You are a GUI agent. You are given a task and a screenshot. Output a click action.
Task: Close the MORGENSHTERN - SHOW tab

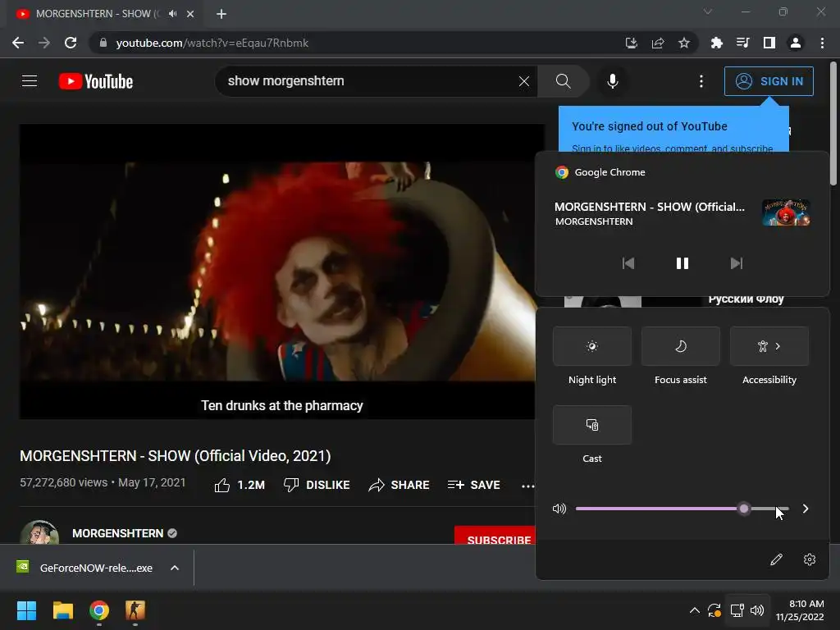click(x=190, y=14)
